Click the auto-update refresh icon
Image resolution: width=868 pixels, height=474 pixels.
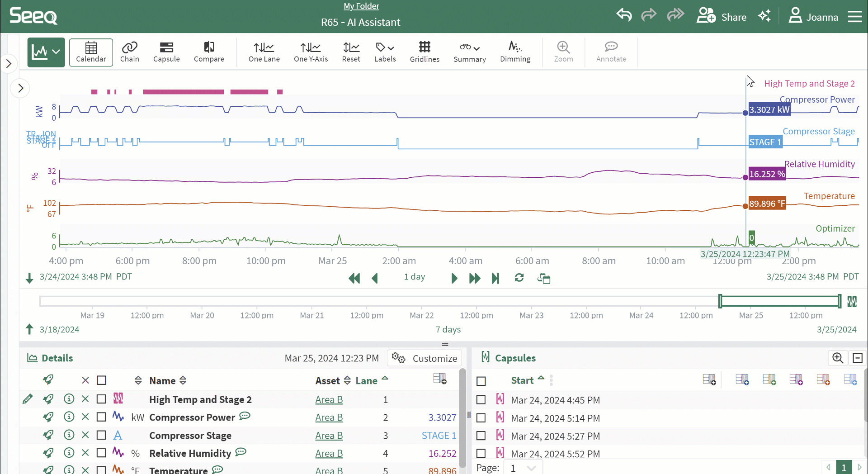519,278
